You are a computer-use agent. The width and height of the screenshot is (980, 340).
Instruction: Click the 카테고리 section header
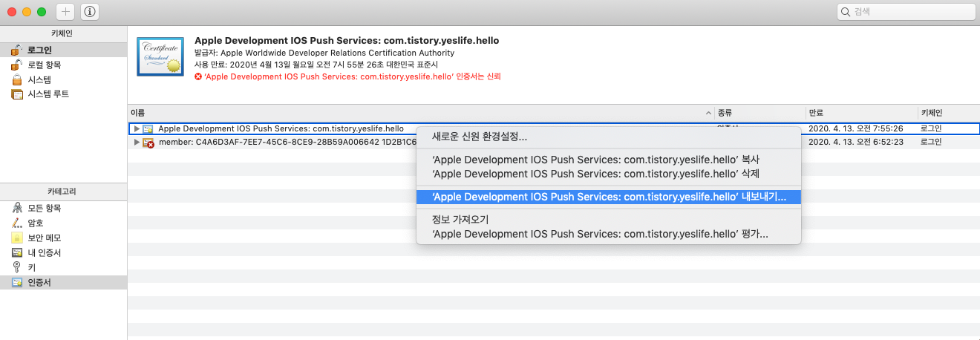tap(62, 192)
